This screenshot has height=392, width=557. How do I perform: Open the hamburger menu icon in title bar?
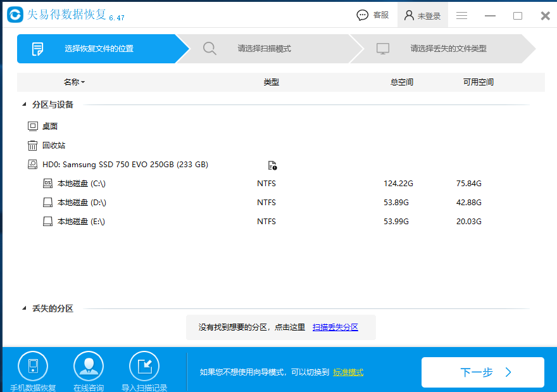(x=462, y=15)
